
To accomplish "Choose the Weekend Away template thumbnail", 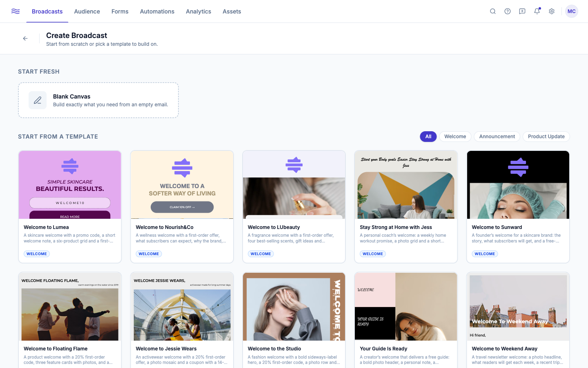I will point(518,307).
